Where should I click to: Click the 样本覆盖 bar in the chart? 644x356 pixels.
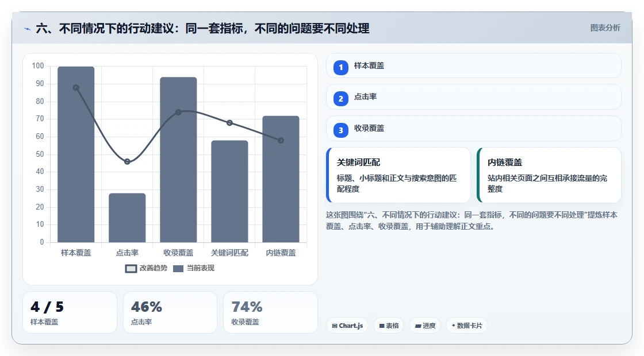[x=76, y=154]
